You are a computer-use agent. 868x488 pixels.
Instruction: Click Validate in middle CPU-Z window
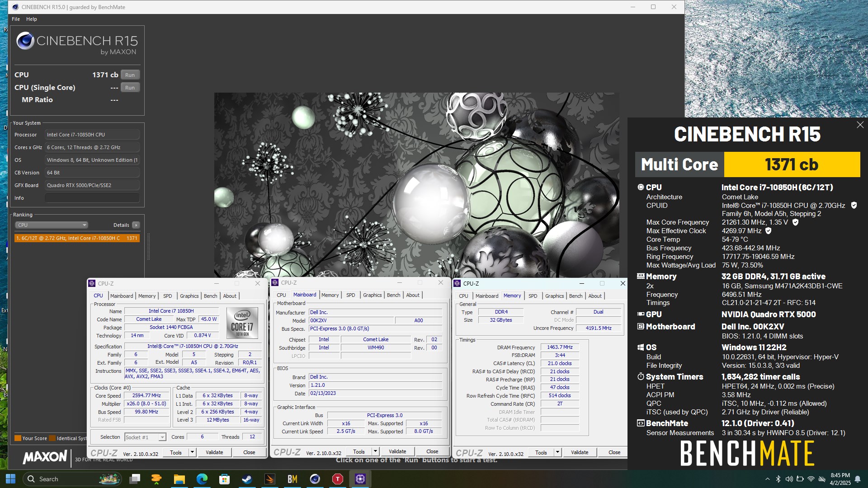point(397,452)
